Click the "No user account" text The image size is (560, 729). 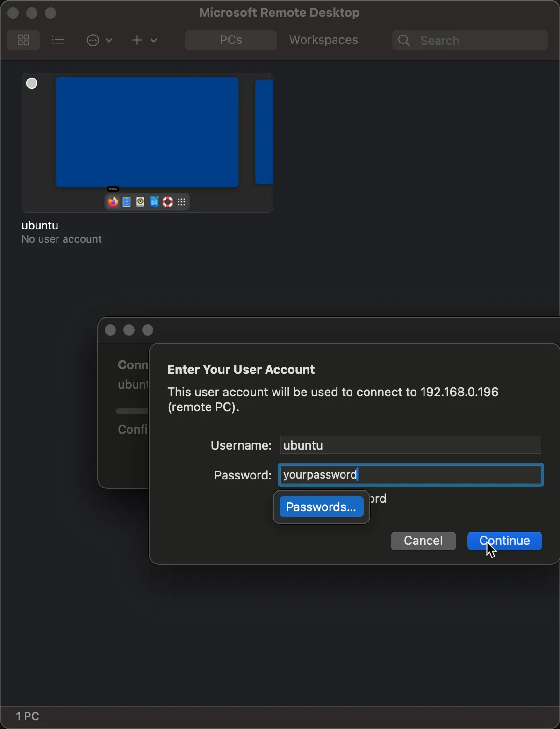(62, 239)
